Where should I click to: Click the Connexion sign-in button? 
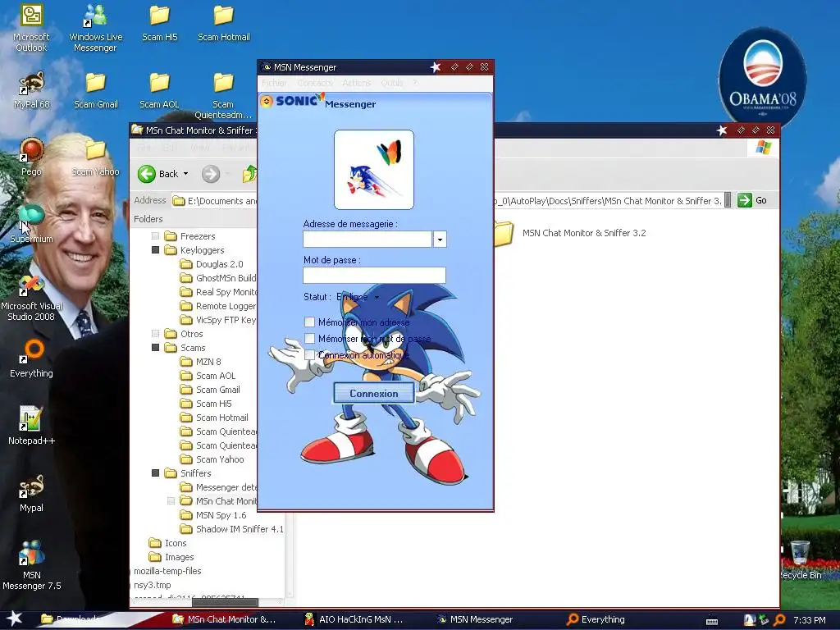[x=374, y=393]
